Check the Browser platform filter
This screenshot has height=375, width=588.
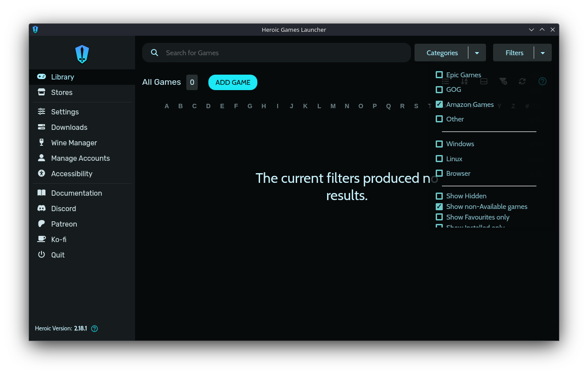[439, 173]
